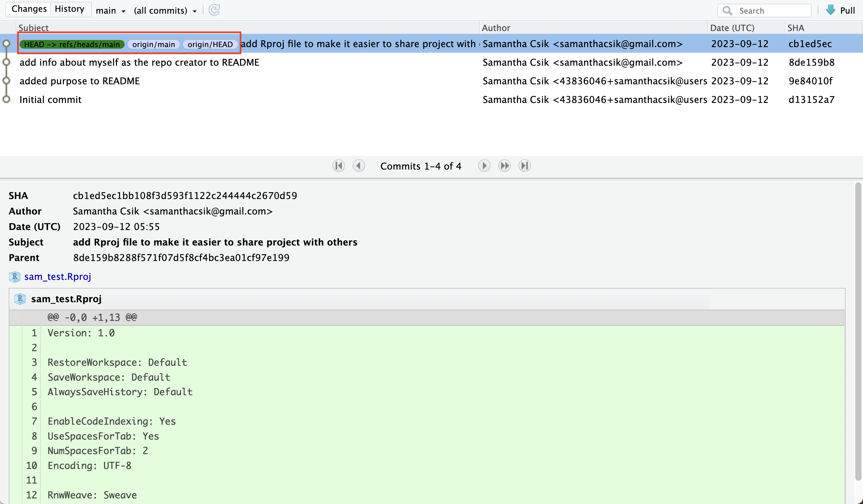The height and width of the screenshot is (504, 863).
Task: Go to next commits page
Action: tap(484, 166)
